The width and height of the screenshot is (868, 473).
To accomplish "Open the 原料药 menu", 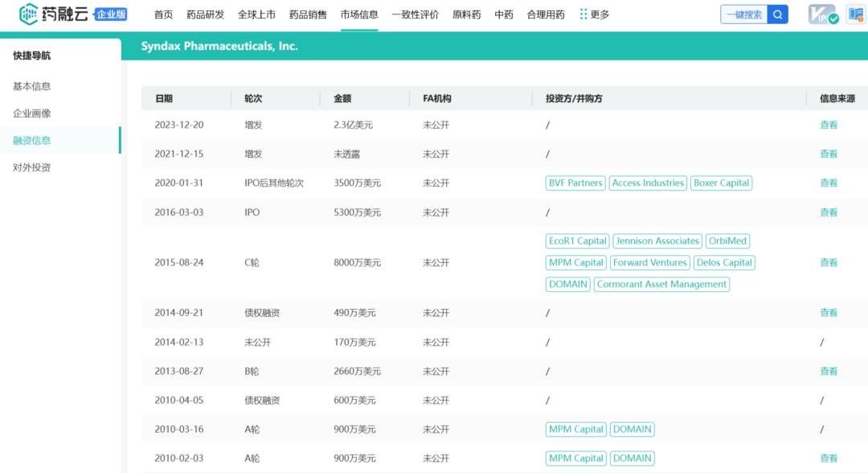I will click(467, 15).
